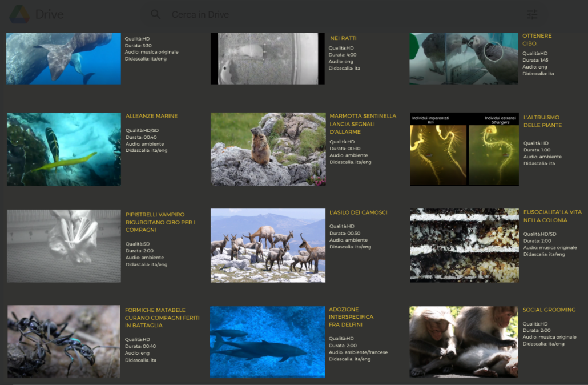Viewport: 588px width, 385px height.
Task: Click the MARMOTTA SENTINELLA title link
Action: click(x=363, y=124)
